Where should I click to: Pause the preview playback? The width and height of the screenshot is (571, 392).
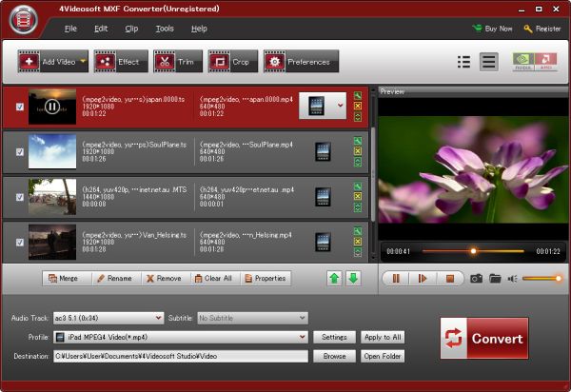click(x=396, y=279)
